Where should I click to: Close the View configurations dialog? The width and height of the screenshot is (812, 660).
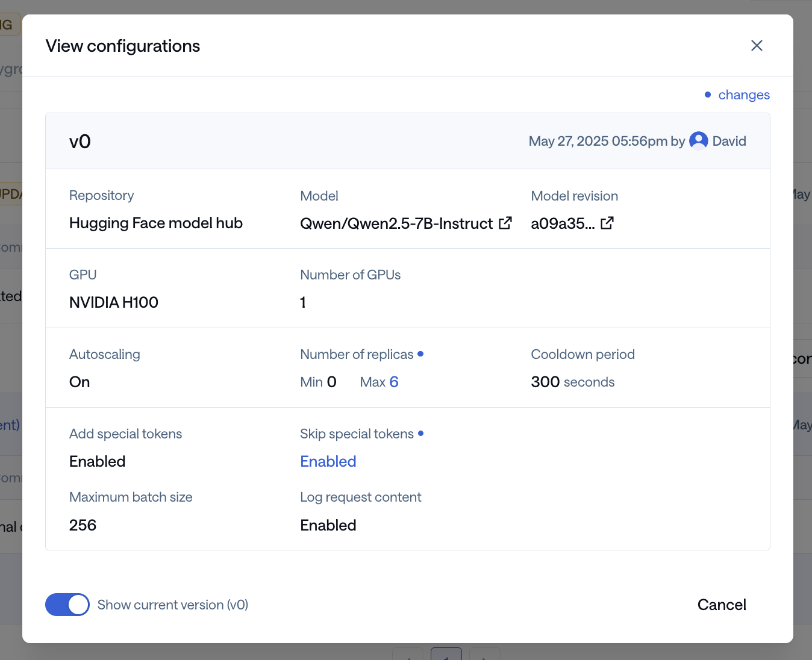(x=757, y=45)
